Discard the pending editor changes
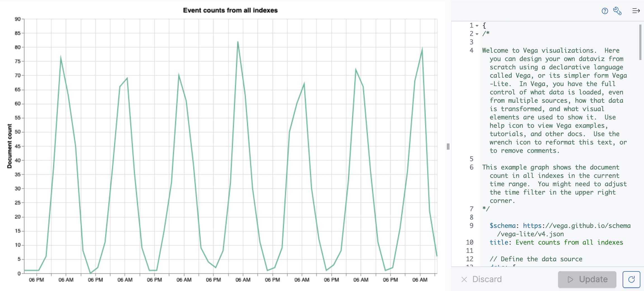The width and height of the screenshot is (644, 291). click(481, 279)
